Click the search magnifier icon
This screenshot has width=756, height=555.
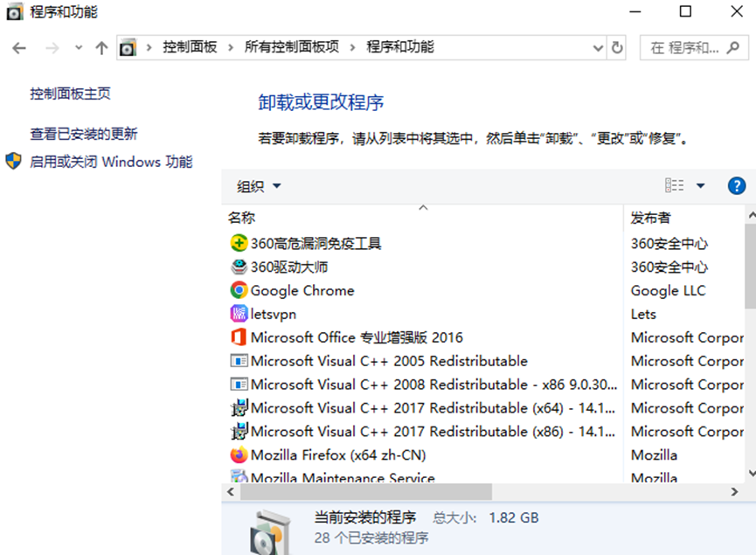click(x=733, y=47)
